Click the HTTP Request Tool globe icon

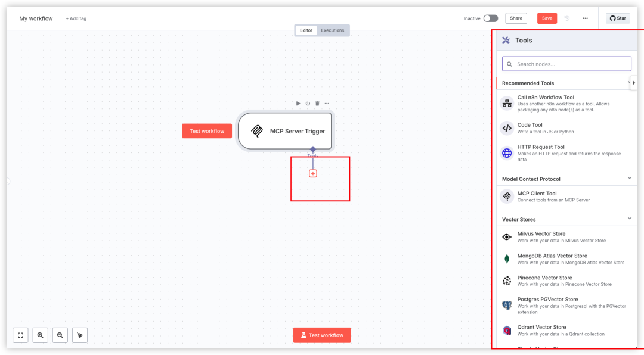coord(507,153)
